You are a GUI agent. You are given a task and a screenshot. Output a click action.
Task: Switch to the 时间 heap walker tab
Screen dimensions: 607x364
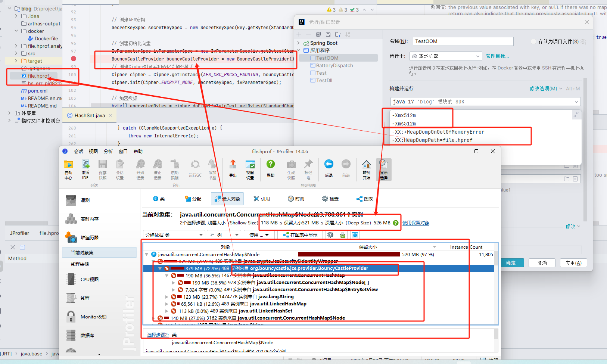[296, 199]
